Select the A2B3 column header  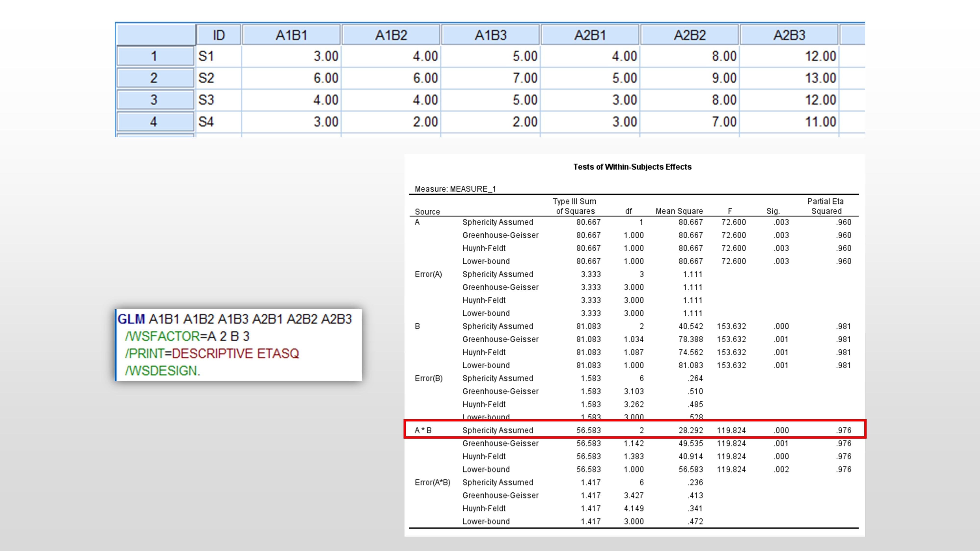pyautogui.click(x=789, y=35)
